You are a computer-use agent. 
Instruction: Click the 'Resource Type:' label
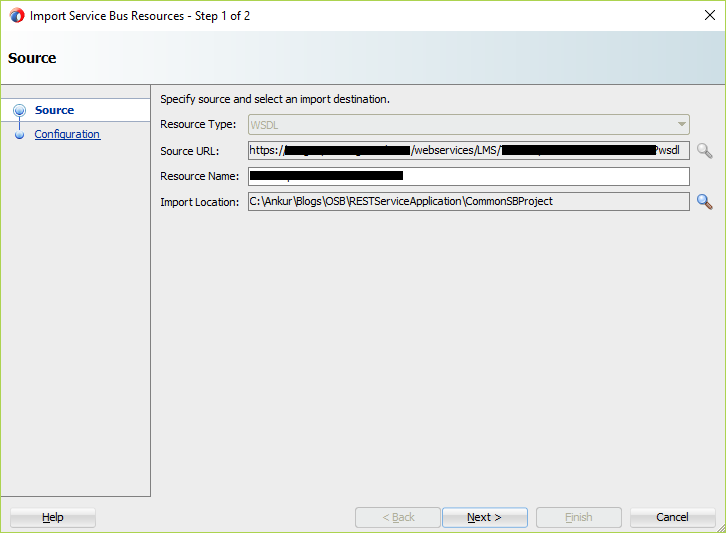tap(198, 124)
